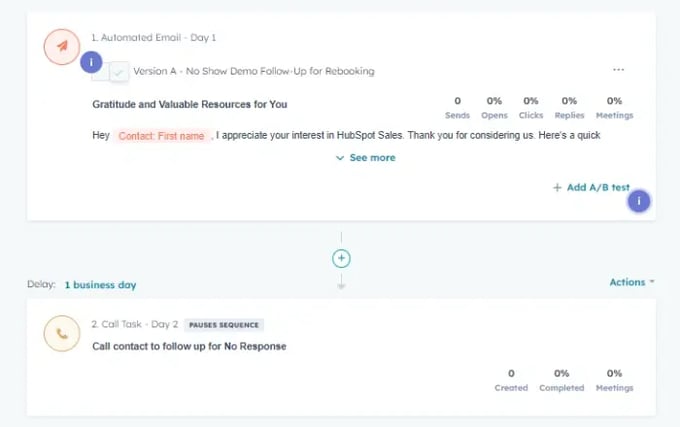Click the PAUSES SEQUENCE badge
The height and width of the screenshot is (427, 680).
tap(224, 325)
